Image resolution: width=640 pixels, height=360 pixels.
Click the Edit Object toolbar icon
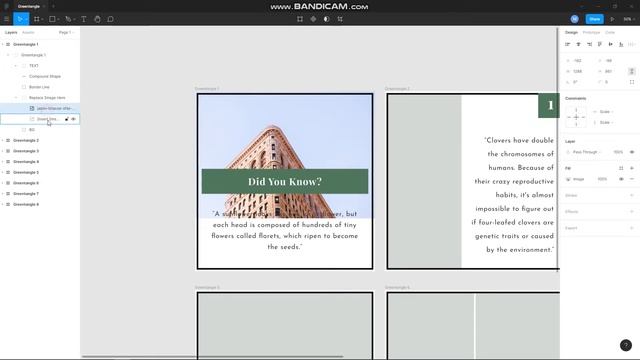coord(300,19)
